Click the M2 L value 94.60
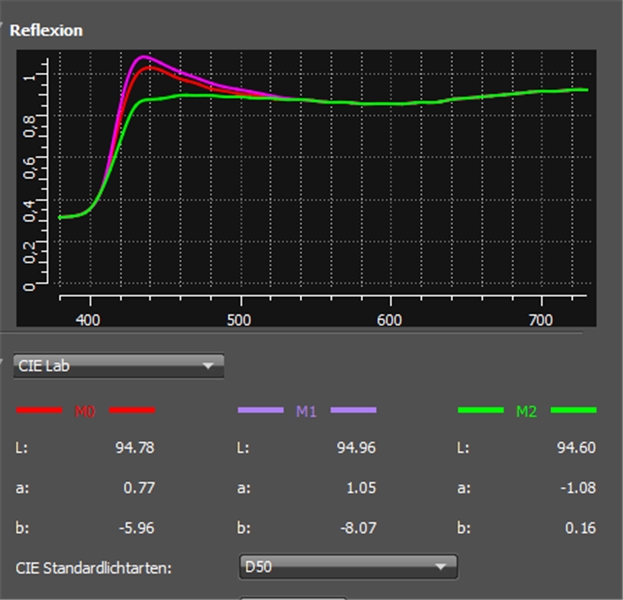Screen dimensions: 623x600 pos(574,448)
